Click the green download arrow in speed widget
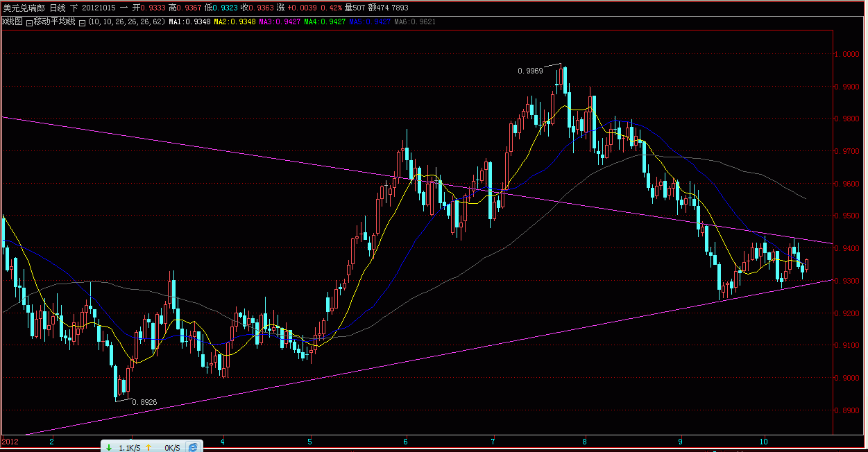Viewport: 868px width, 452px height. tap(110, 448)
